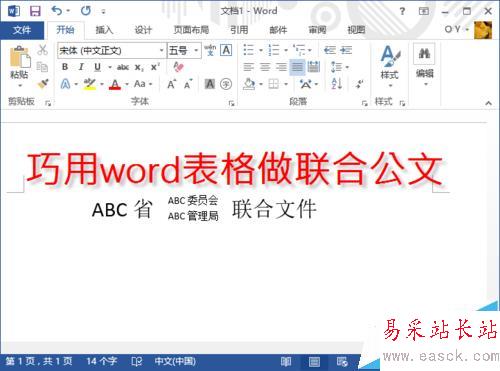500x371 pixels.
Task: Open line spacing options
Action: (336, 67)
